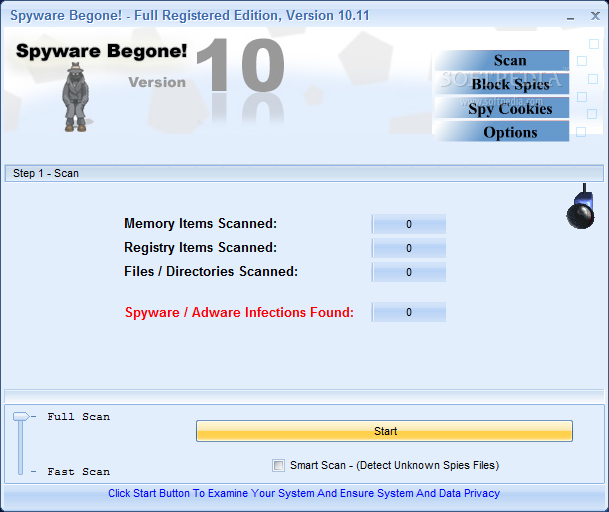
Task: Click the Memory Items Scanned count field
Action: (x=409, y=224)
